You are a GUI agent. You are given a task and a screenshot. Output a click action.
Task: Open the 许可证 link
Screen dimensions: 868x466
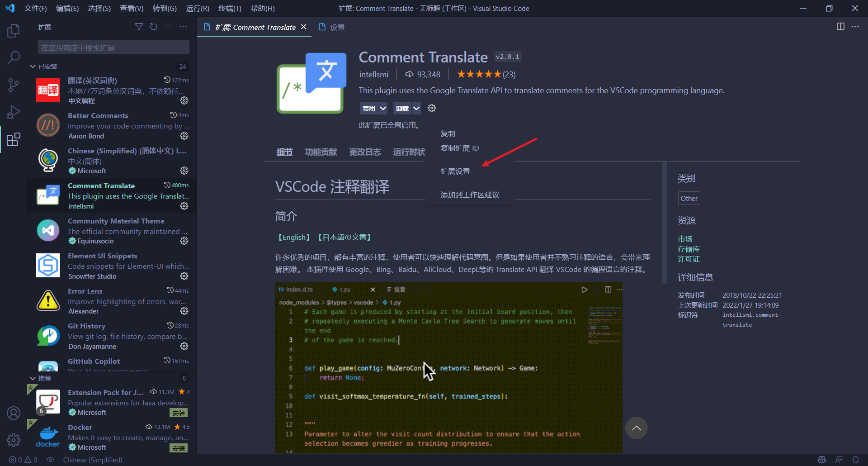(x=689, y=259)
